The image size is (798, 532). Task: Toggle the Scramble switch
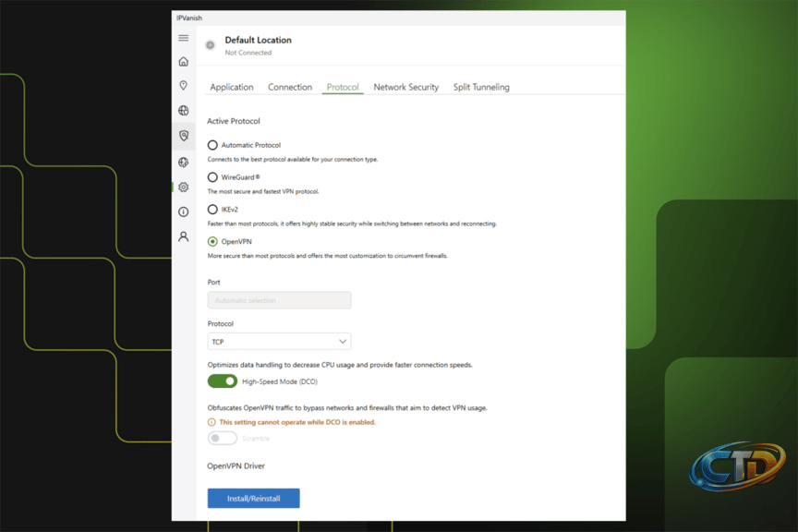[x=222, y=439]
